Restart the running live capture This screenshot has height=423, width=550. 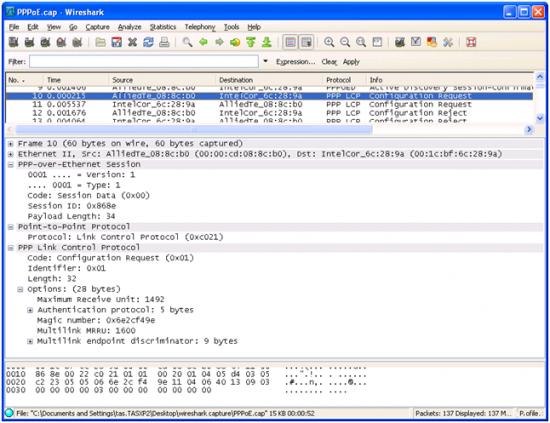(77, 42)
